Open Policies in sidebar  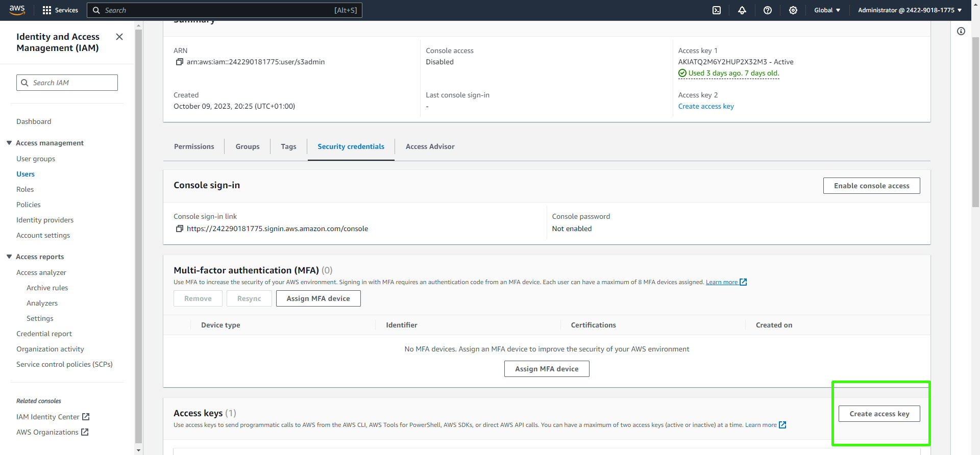29,205
